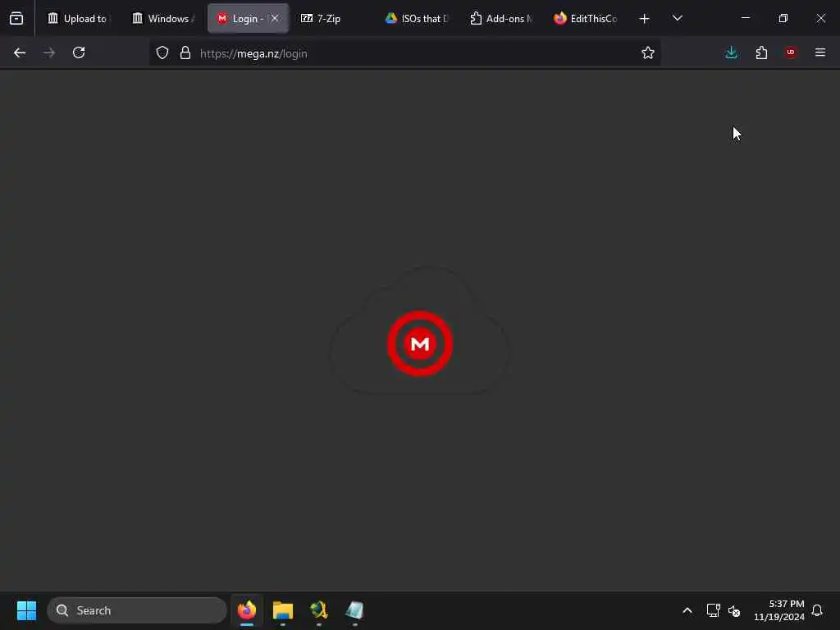Open tracking protection shield info
840x630 pixels.
(x=162, y=53)
